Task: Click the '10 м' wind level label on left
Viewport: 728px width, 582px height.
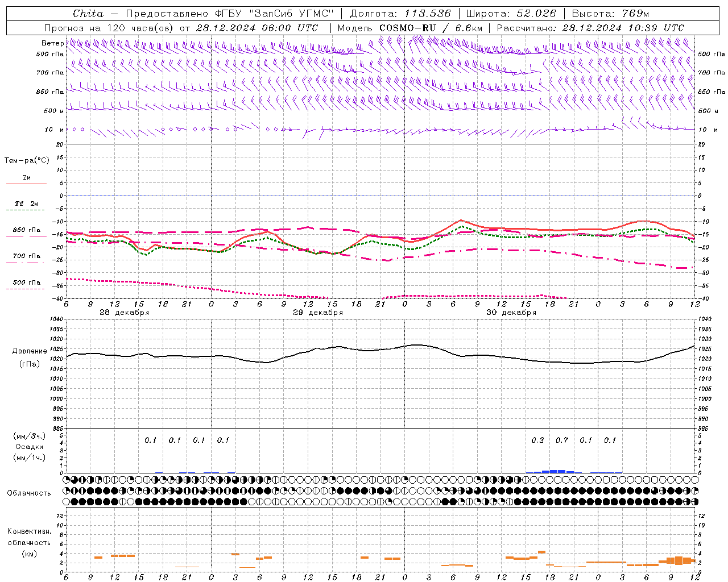Action: [x=54, y=130]
